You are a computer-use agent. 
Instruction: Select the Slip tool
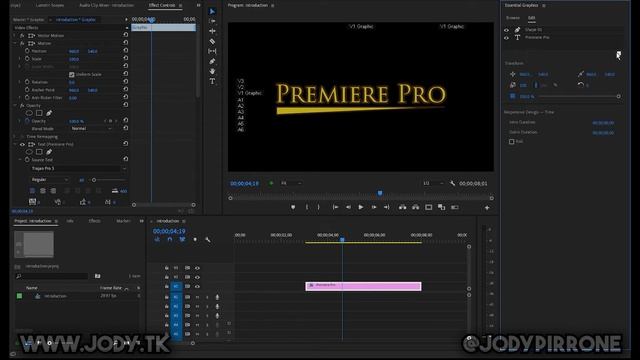pyautogui.click(x=212, y=51)
